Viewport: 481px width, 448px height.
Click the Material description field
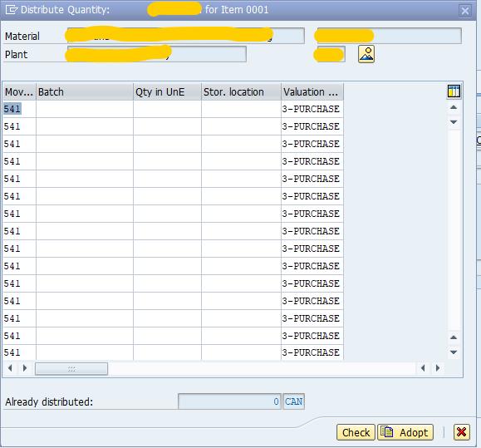[x=186, y=36]
